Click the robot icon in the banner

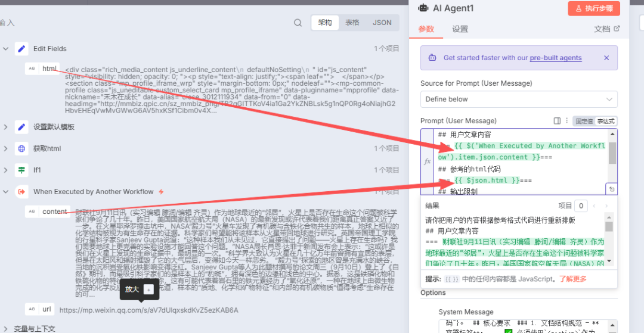[x=432, y=58]
